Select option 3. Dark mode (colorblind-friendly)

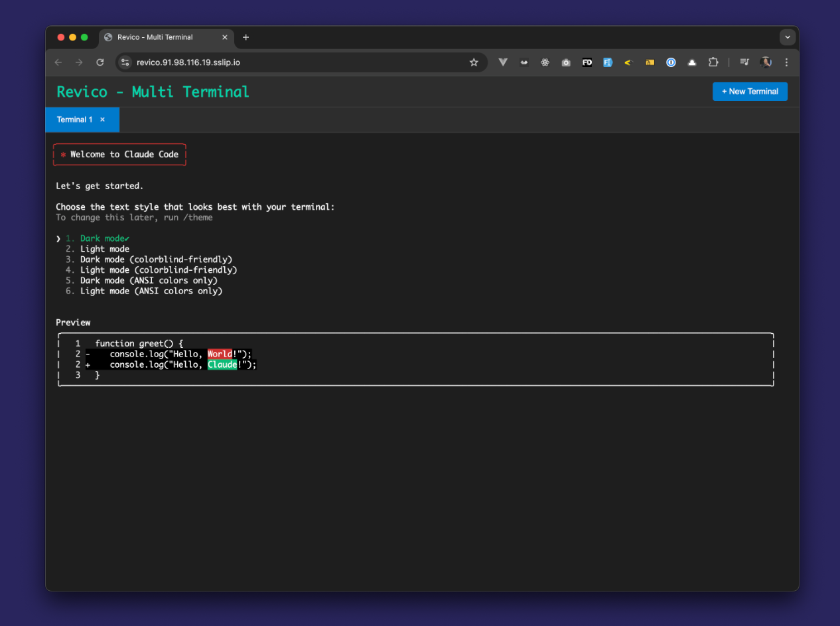pos(149,260)
